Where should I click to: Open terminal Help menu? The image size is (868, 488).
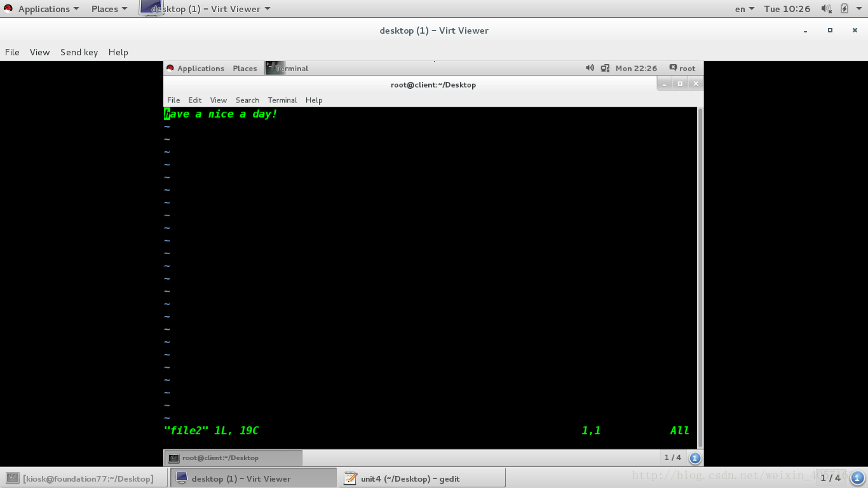(314, 100)
